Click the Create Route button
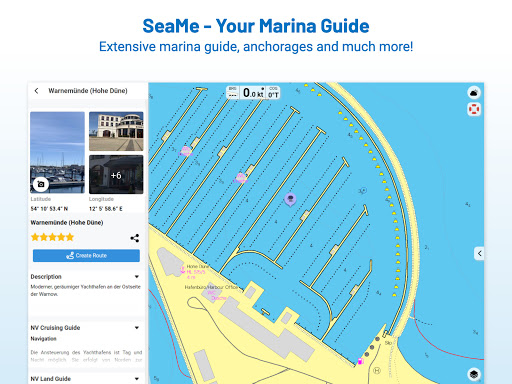The image size is (512, 384). click(86, 256)
